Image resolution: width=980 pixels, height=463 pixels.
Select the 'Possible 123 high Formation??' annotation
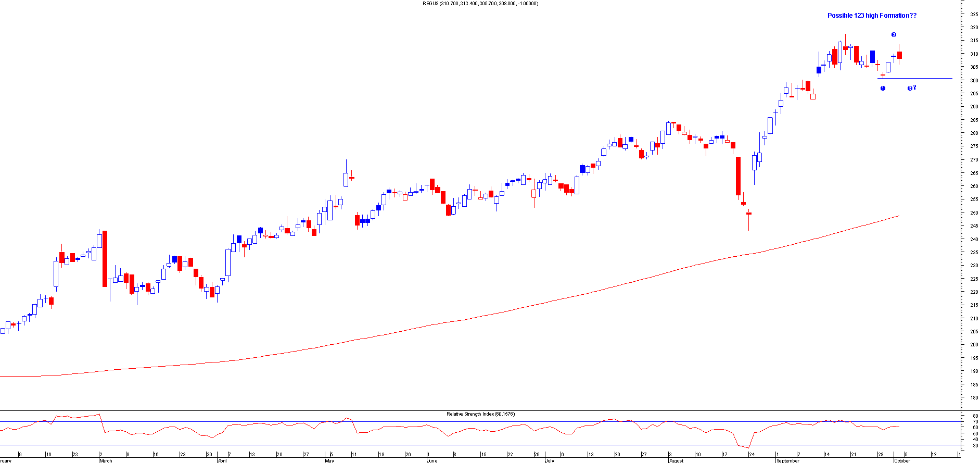tap(872, 16)
